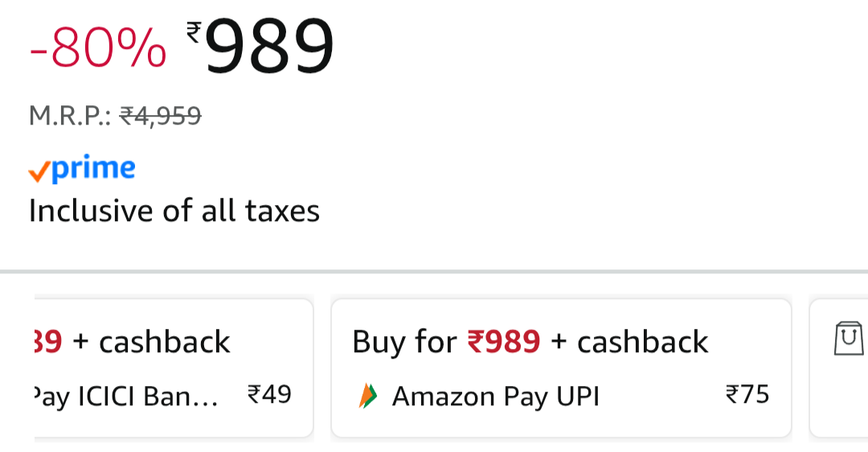Viewport: 868px width, 452px height.
Task: Tap the ₹75 cashback amount
Action: 747,395
